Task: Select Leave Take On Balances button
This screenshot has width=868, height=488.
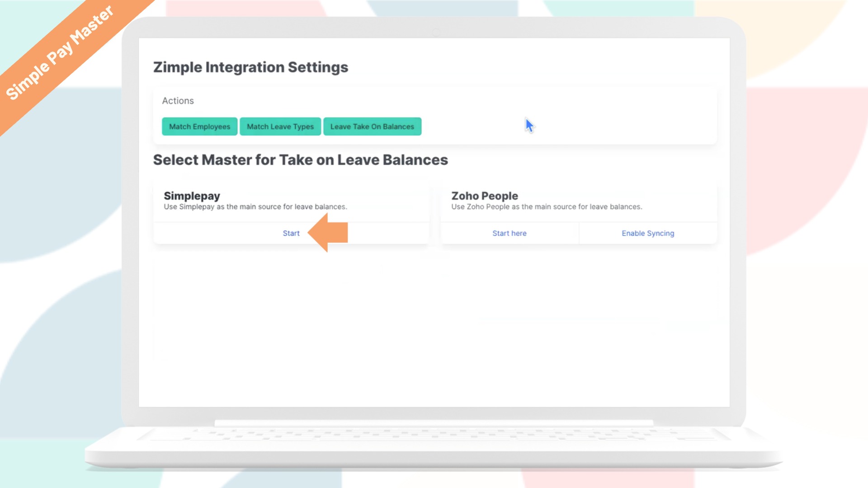Action: point(372,127)
